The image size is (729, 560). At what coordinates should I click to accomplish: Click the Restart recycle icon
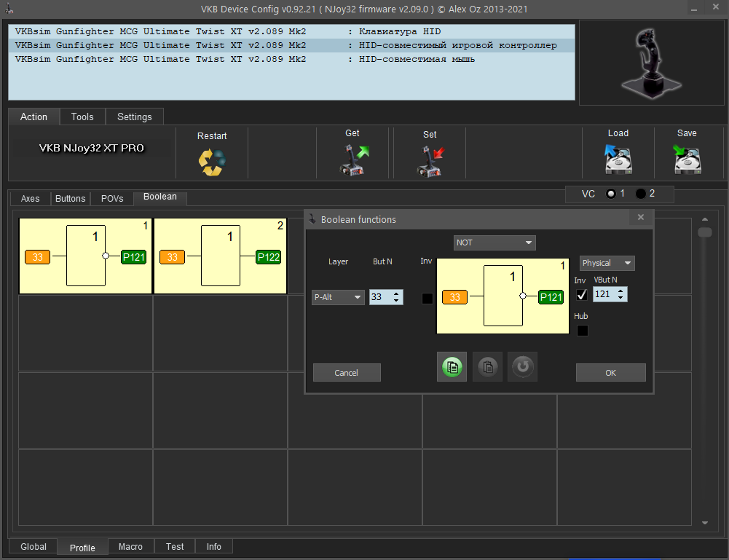tap(212, 162)
